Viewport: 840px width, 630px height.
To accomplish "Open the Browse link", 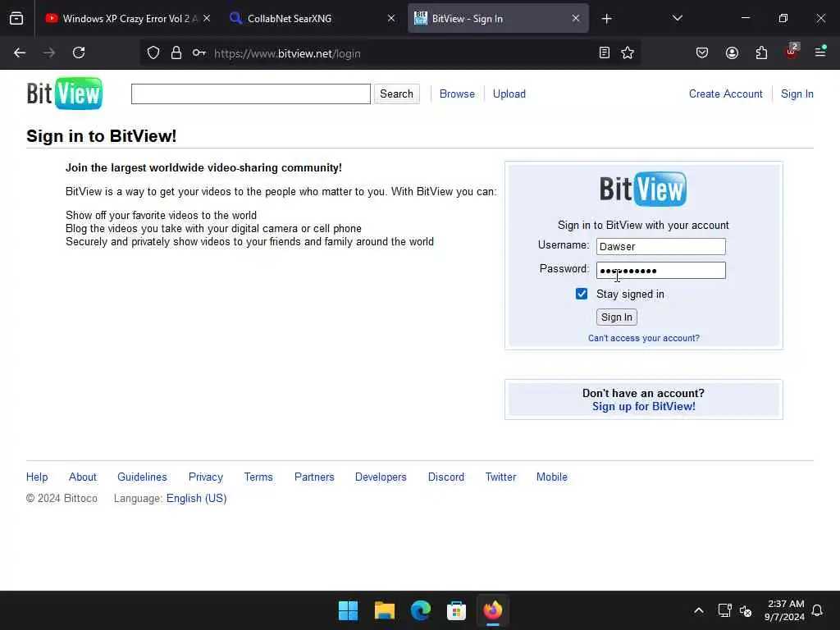I will point(457,94).
